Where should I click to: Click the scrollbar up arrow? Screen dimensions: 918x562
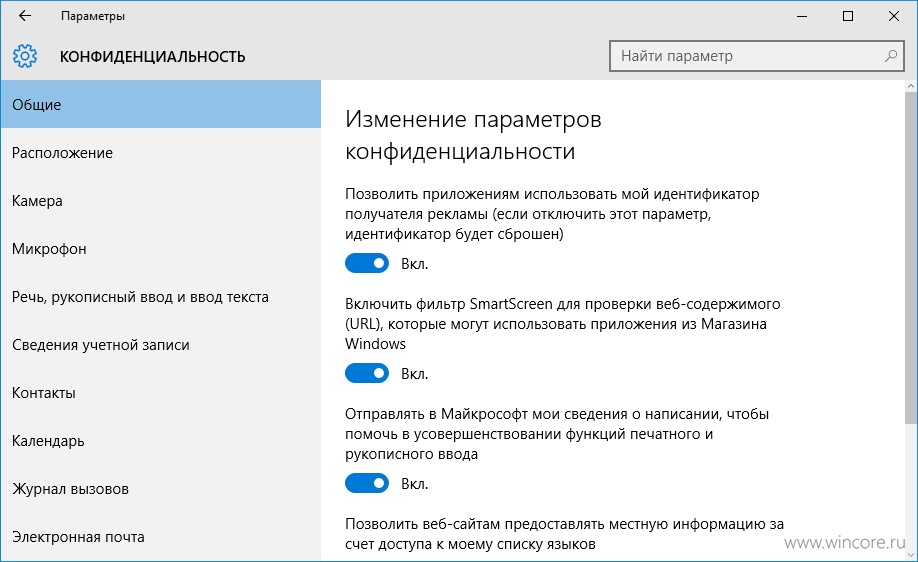911,86
